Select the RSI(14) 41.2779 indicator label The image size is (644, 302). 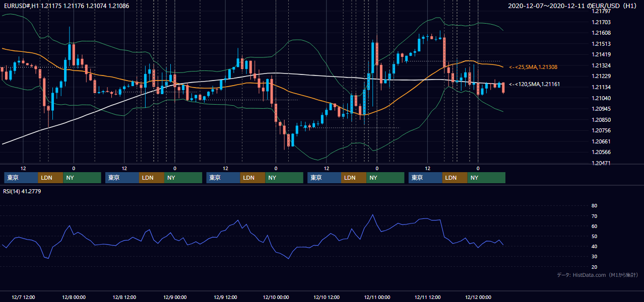click(x=22, y=191)
